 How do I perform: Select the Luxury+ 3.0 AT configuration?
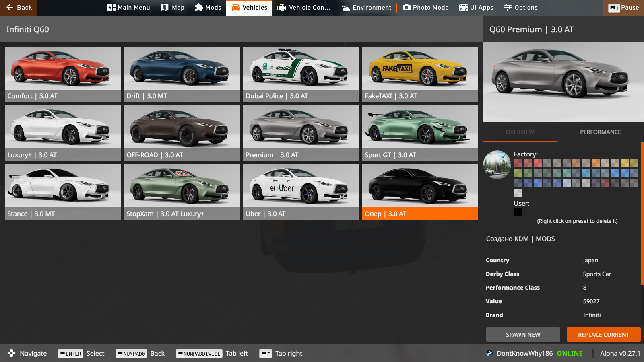[63, 133]
